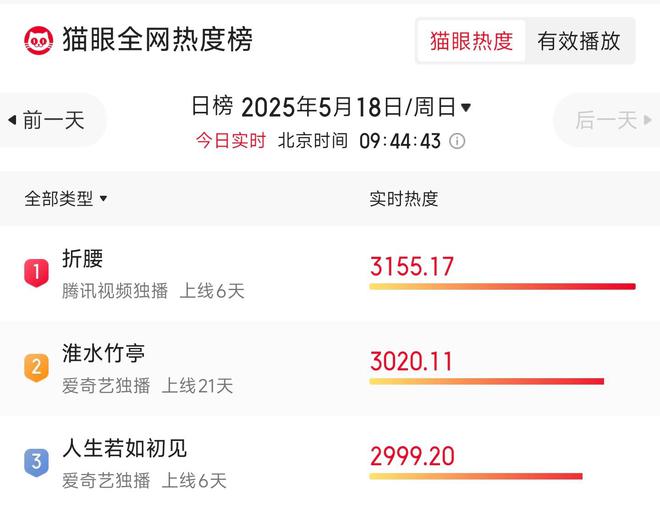This screenshot has height=507, width=660.
Task: Click the Maoyan cat logo icon
Action: click(x=39, y=40)
